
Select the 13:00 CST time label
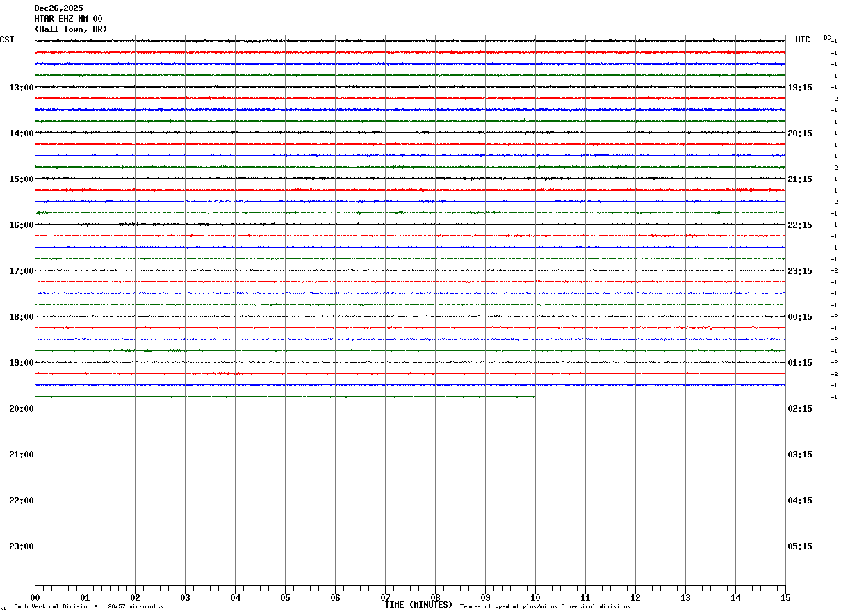point(21,88)
